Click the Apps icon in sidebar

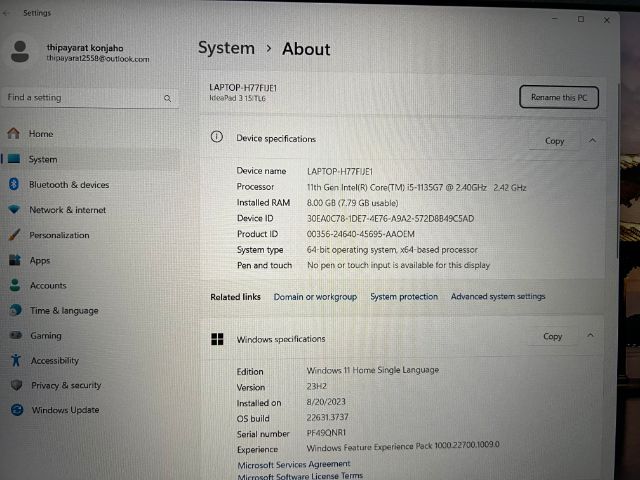tap(15, 260)
